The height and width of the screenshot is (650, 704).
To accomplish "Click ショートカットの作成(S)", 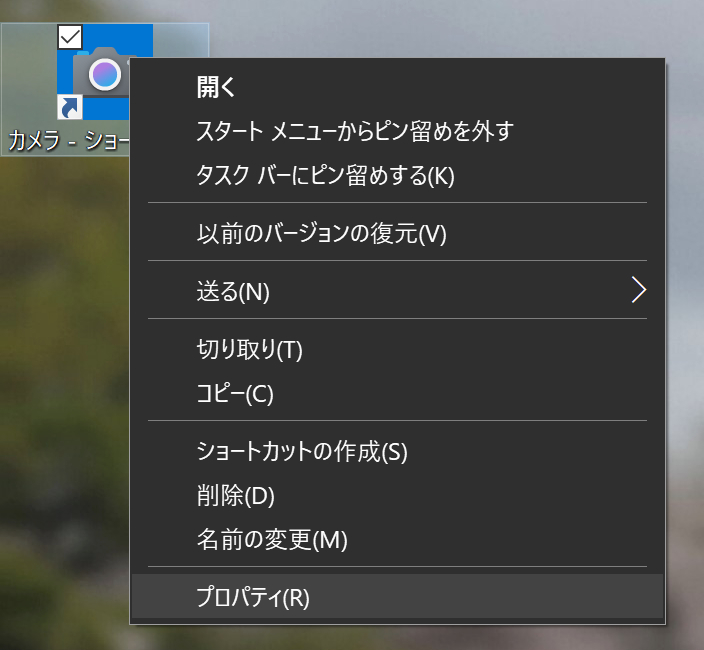I will [x=397, y=451].
